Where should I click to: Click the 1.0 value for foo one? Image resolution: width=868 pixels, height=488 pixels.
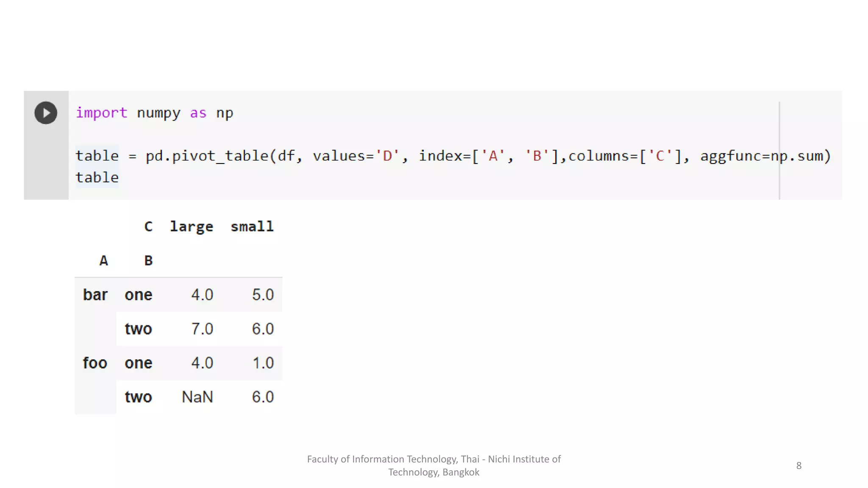pyautogui.click(x=263, y=363)
